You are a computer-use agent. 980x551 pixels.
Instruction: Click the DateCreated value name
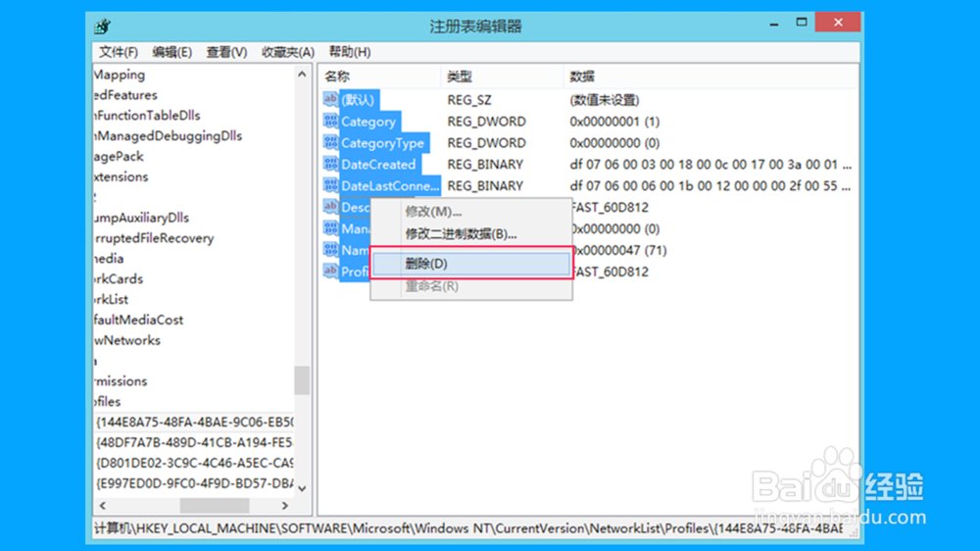[378, 165]
